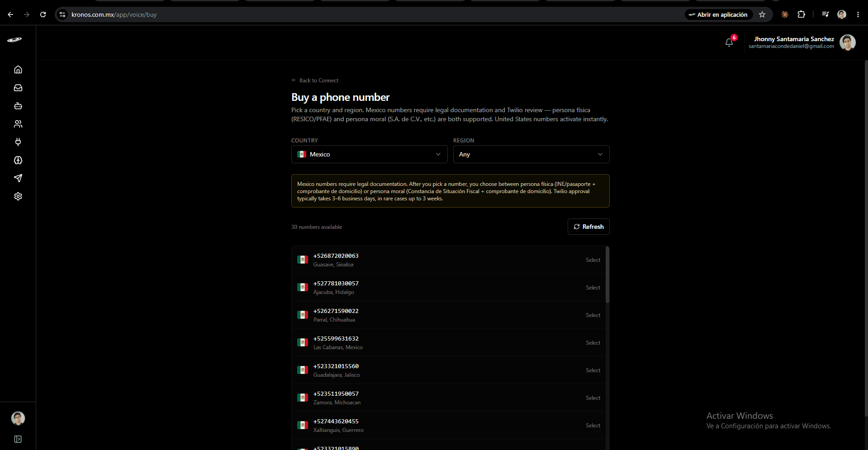Viewport: 868px width, 450px height.
Task: Bookmark this page with star icon
Action: 762,14
